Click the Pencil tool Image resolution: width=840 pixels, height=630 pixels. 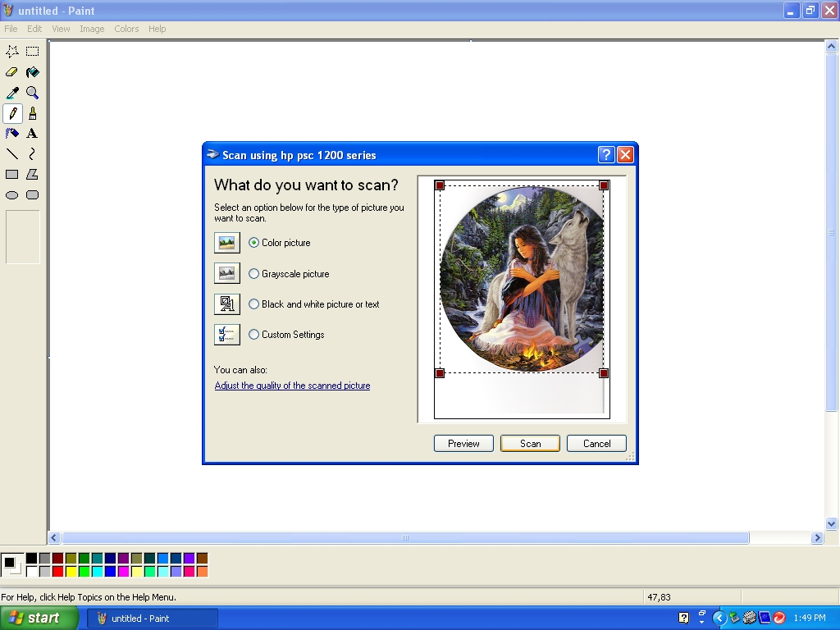11,113
